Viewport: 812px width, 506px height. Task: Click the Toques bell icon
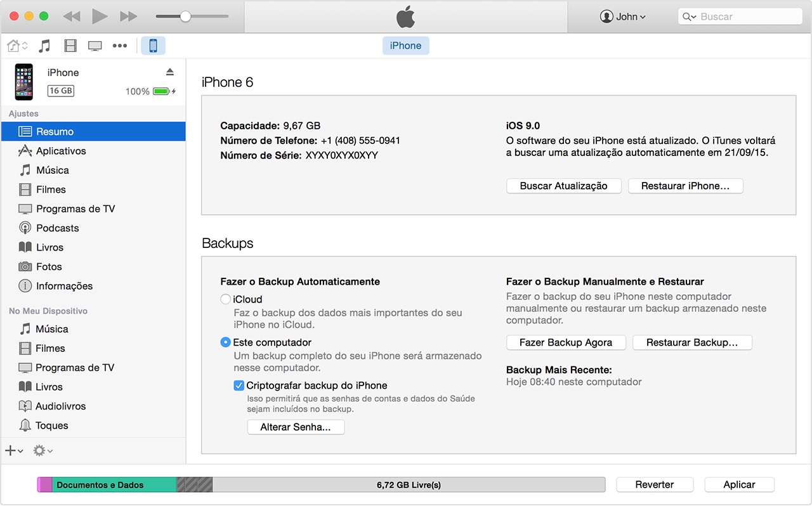[x=25, y=425]
